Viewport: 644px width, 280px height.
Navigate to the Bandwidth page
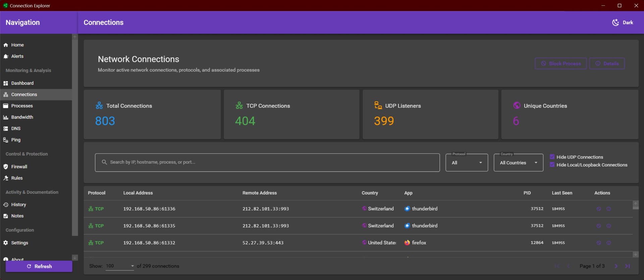pos(22,117)
